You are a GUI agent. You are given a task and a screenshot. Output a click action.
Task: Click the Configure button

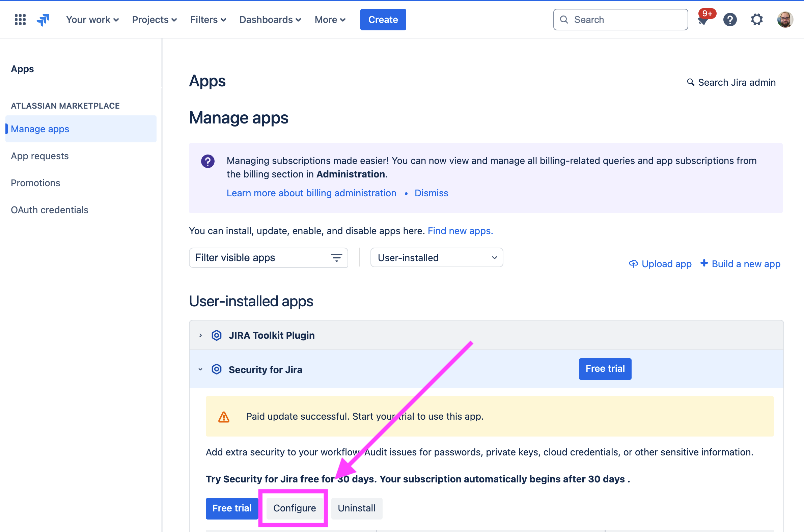(x=295, y=508)
